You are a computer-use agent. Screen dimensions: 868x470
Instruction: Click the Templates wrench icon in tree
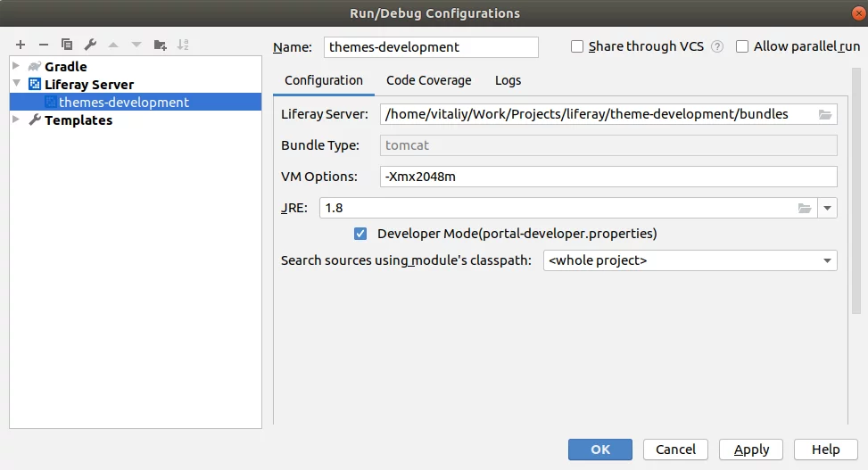coord(35,120)
